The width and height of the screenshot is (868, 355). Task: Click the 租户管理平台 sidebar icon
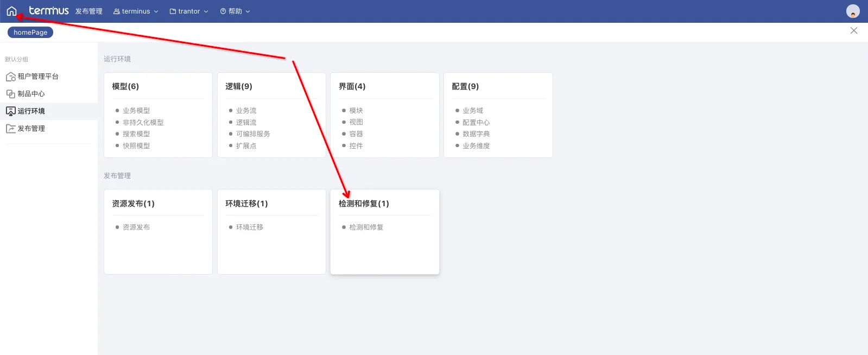coord(10,77)
